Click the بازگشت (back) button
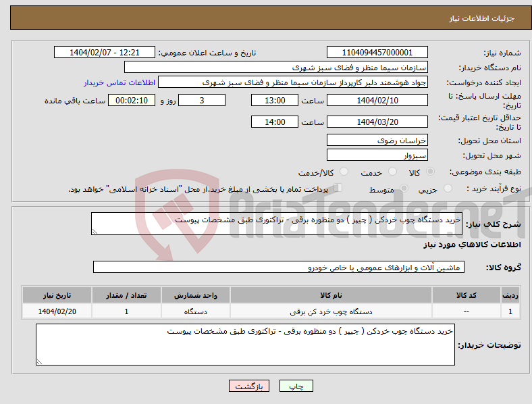The height and width of the screenshot is (404, 532). tap(249, 386)
